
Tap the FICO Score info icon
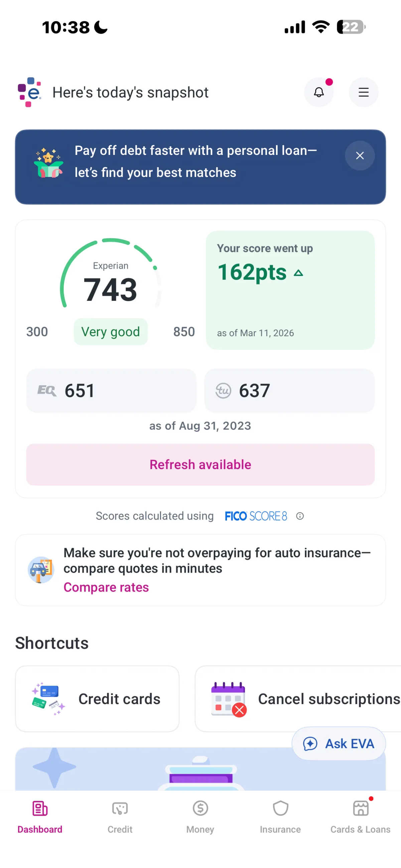[x=300, y=516]
